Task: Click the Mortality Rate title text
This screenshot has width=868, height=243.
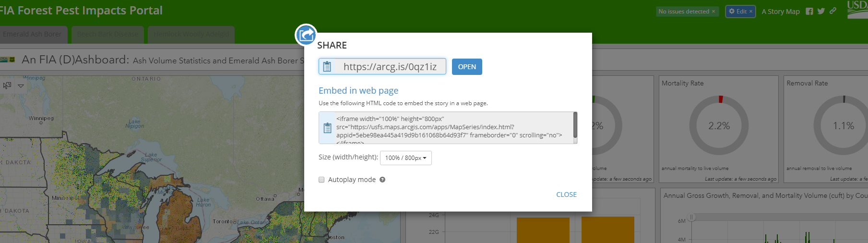Action: pyautogui.click(x=682, y=83)
